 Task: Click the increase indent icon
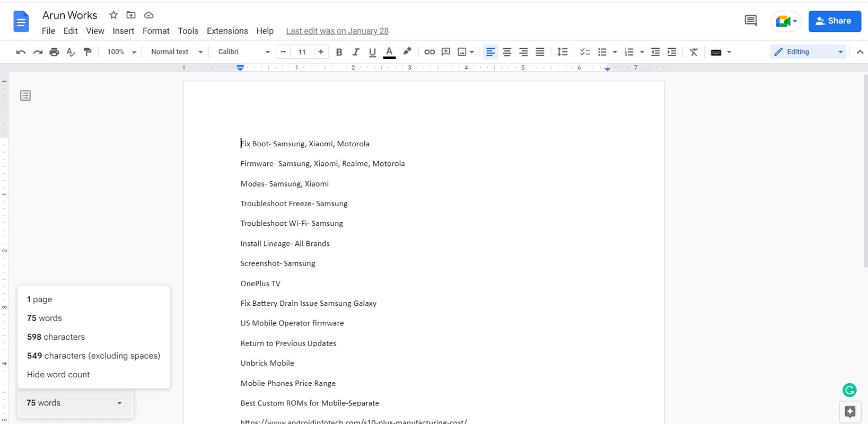[672, 52]
